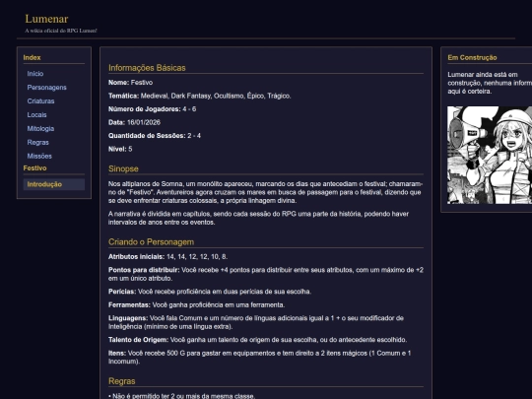532x399 pixels.
Task: Click the Data 16/01/2026 line
Action: pos(134,122)
